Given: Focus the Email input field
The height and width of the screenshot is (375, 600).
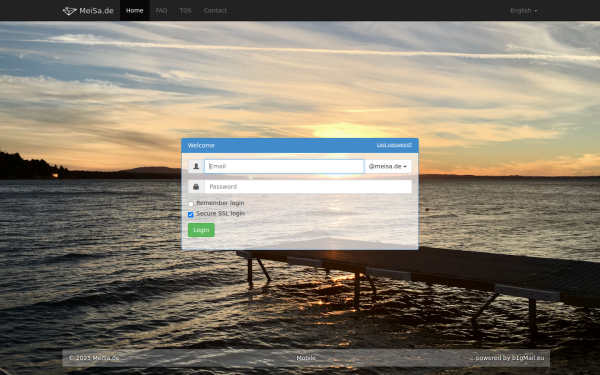Looking at the screenshot, I should (x=284, y=166).
